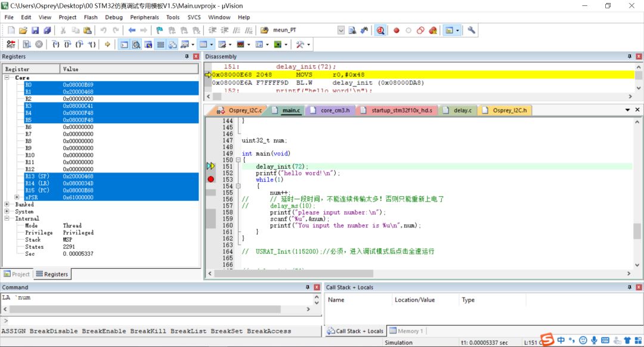Click Sogou input method tray icon
This screenshot has height=347, width=644.
coord(547,340)
